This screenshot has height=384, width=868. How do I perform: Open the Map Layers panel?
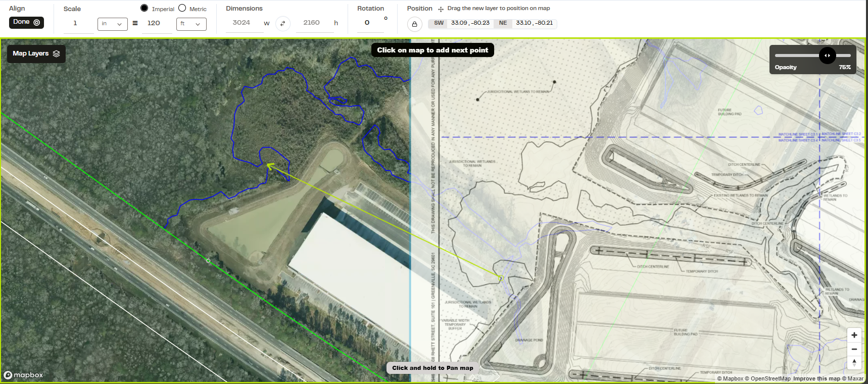(x=36, y=53)
